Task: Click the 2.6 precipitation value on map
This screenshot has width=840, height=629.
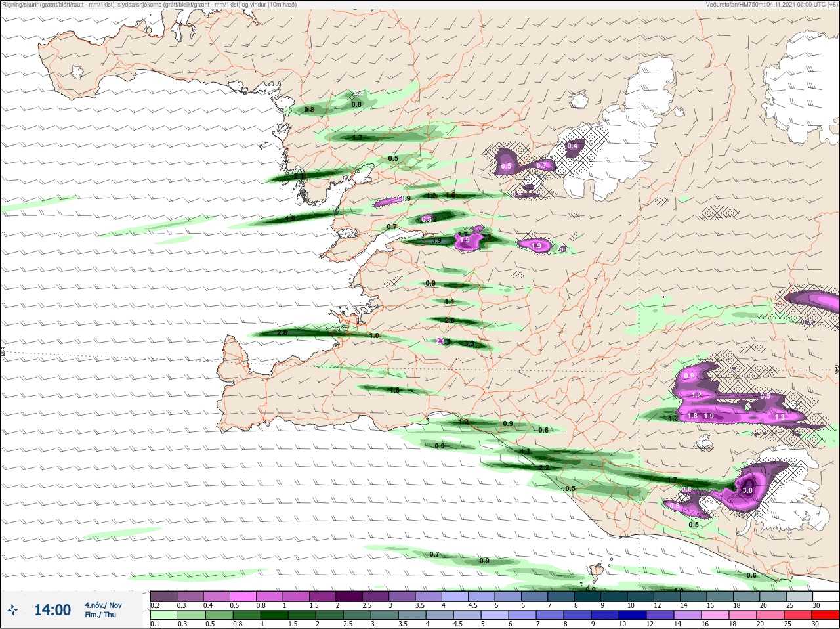Action: [450, 320]
